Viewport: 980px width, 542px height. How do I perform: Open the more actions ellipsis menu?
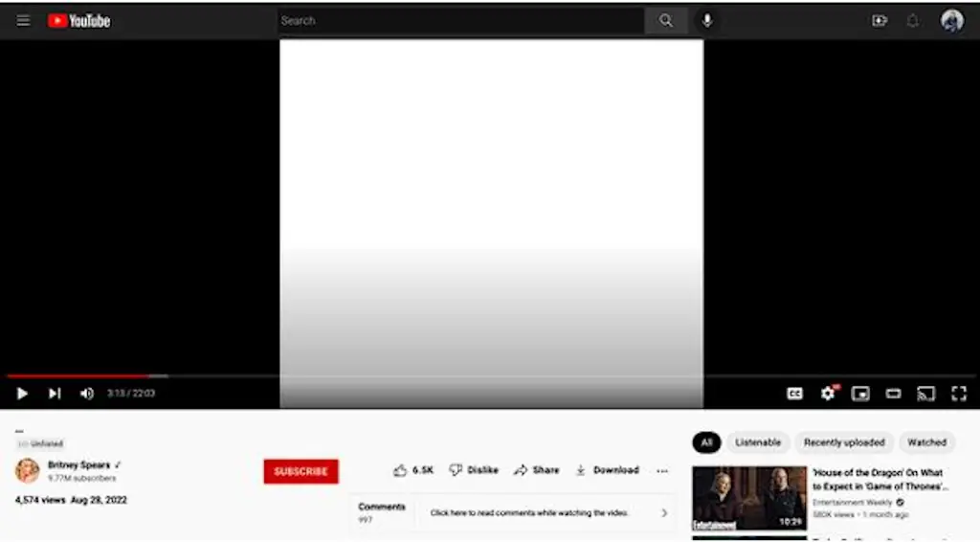(x=662, y=470)
